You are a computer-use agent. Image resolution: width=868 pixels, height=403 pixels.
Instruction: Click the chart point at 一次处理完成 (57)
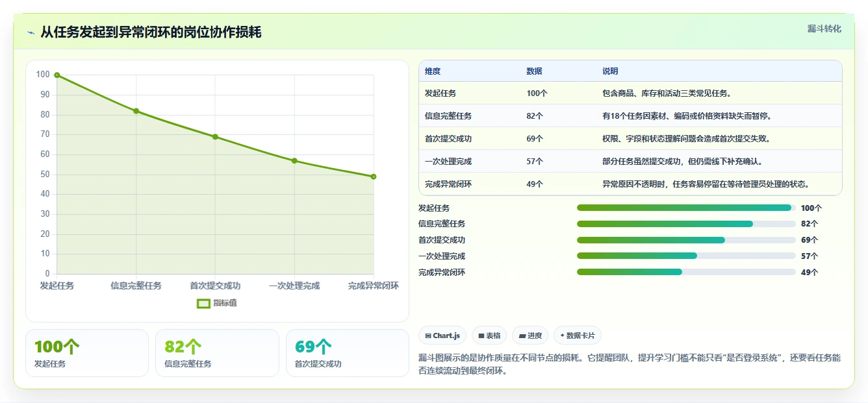click(x=294, y=161)
